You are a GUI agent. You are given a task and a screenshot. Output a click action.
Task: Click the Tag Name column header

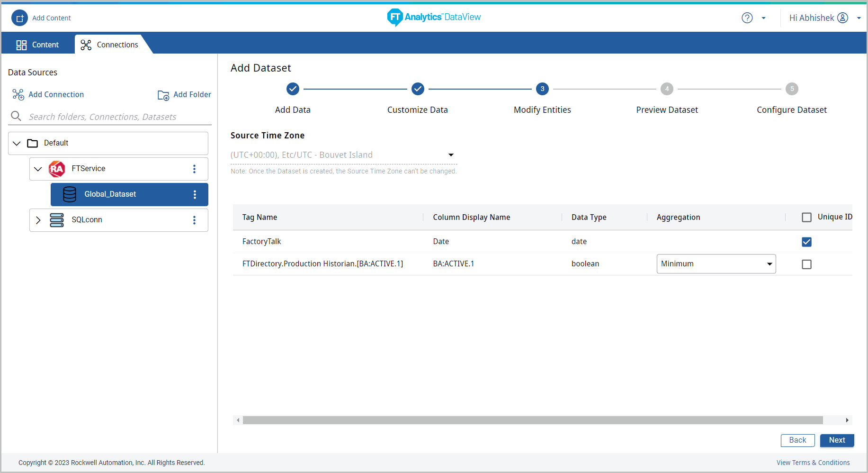click(260, 218)
